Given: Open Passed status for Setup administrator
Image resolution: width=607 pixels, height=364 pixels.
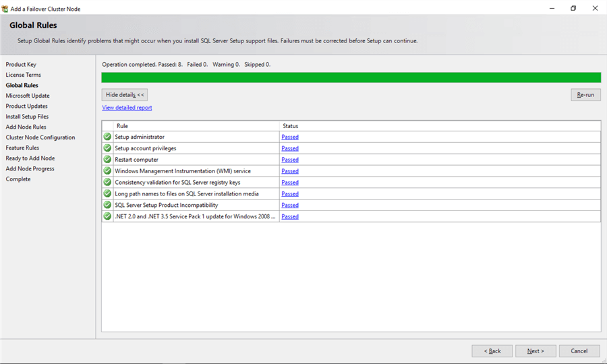Looking at the screenshot, I should tap(290, 137).
